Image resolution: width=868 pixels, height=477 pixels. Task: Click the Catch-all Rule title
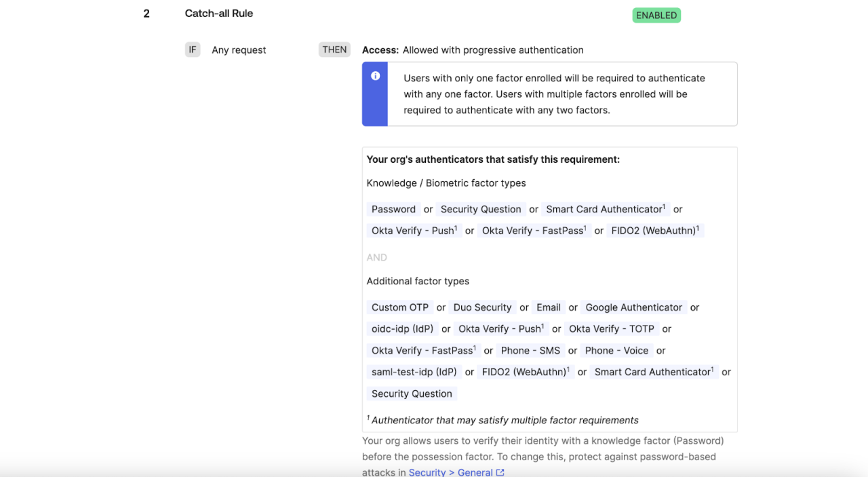(x=219, y=13)
